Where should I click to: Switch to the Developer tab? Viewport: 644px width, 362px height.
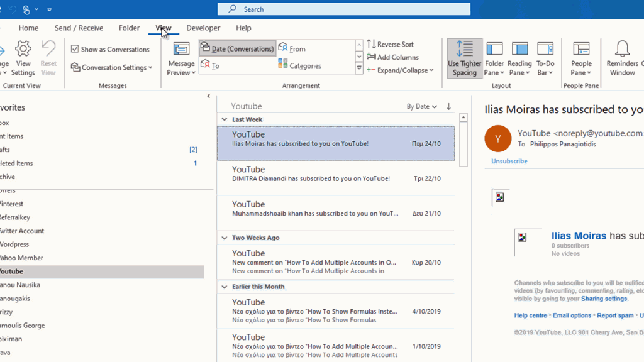(203, 28)
